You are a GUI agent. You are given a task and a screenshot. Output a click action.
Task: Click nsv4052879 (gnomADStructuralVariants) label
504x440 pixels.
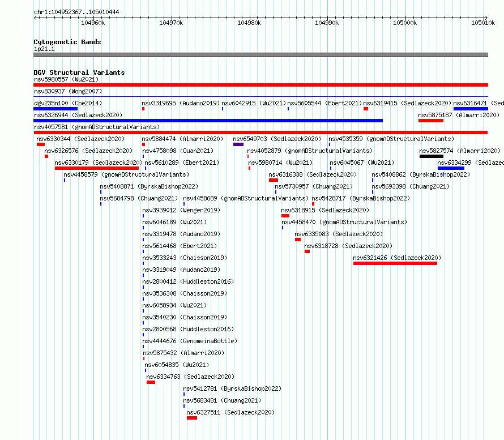click(310, 151)
